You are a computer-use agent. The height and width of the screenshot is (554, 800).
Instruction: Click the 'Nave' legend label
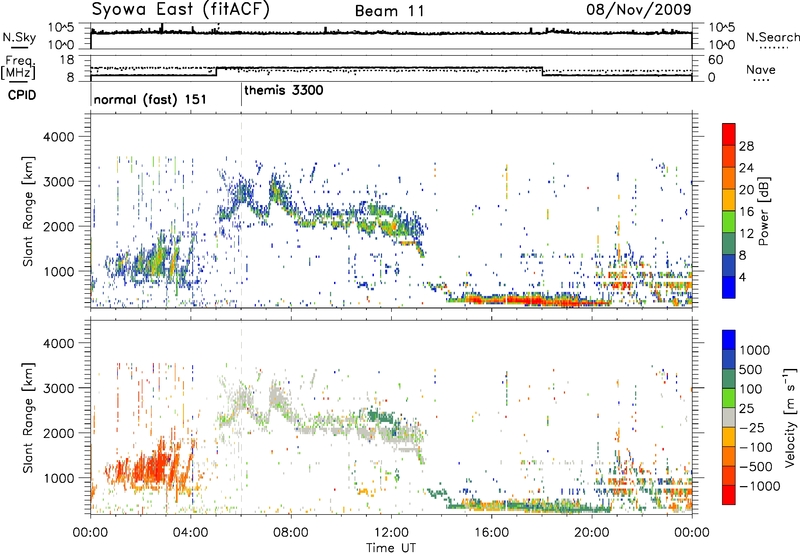pos(761,69)
